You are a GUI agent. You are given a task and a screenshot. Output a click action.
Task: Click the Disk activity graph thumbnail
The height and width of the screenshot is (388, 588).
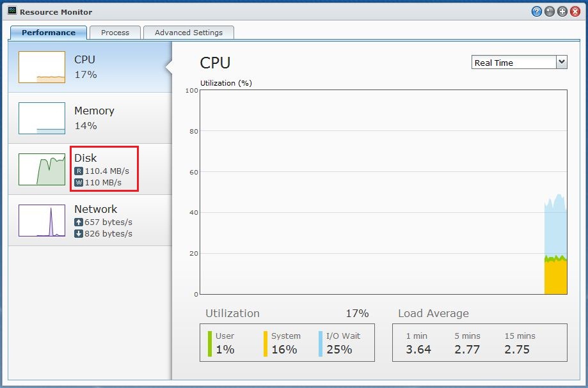tap(42, 169)
